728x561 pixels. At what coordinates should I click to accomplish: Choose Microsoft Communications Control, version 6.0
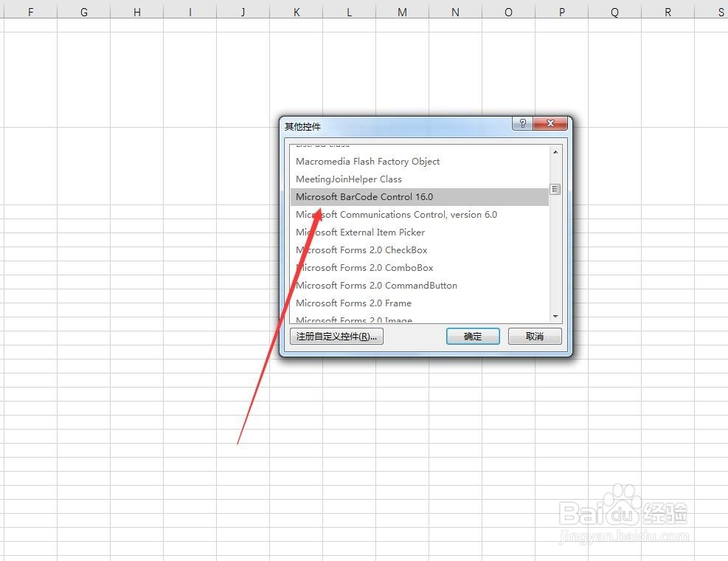(x=419, y=214)
